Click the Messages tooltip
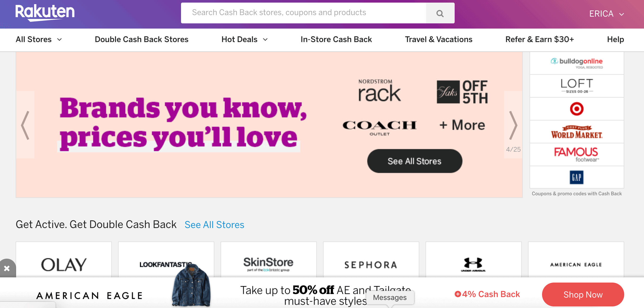This screenshot has height=308, width=644. [x=390, y=298]
